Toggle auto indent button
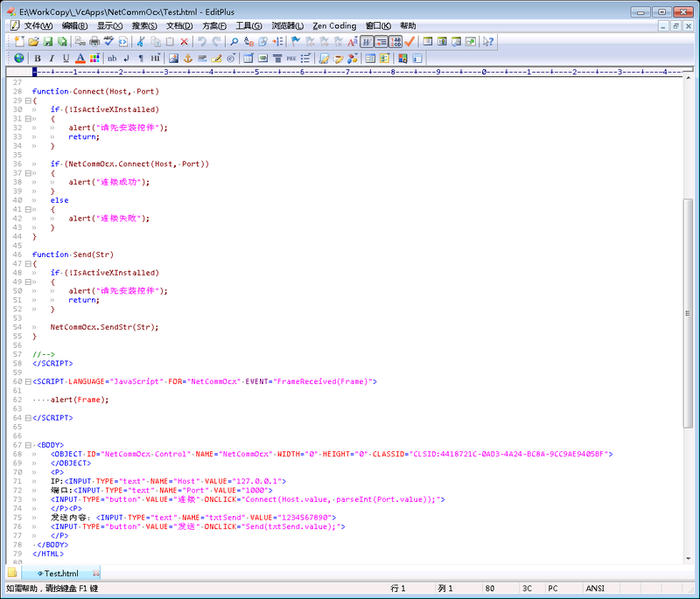 pyautogui.click(x=381, y=42)
